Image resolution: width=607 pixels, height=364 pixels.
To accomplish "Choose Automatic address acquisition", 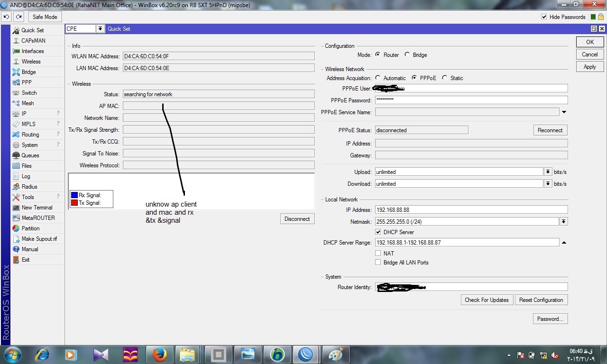I will pyautogui.click(x=378, y=78).
